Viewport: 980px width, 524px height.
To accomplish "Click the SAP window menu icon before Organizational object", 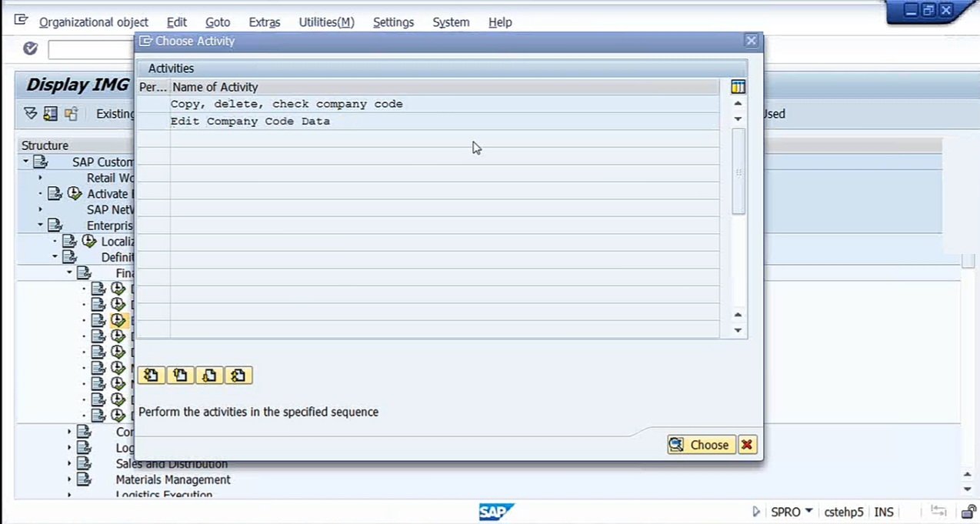I will (21, 21).
